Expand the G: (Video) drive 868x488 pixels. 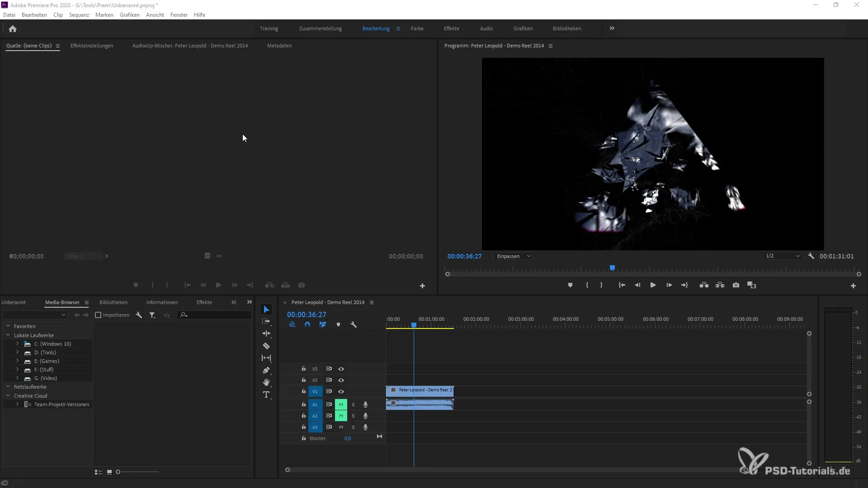pyautogui.click(x=18, y=378)
